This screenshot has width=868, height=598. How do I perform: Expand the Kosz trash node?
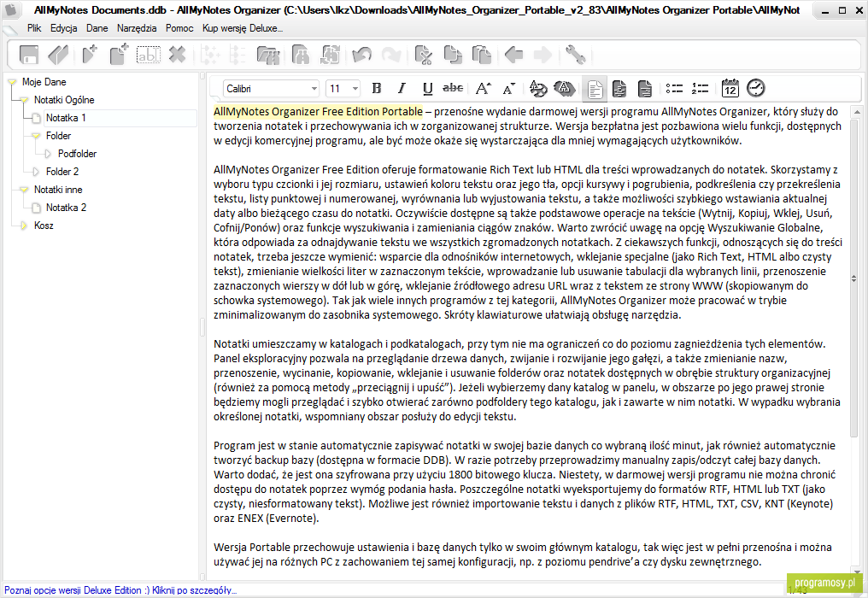pos(24,226)
